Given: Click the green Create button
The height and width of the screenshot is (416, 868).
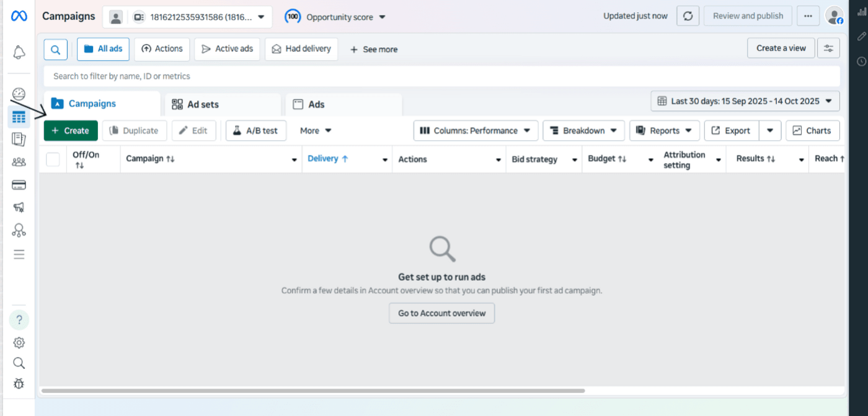Looking at the screenshot, I should [x=71, y=131].
